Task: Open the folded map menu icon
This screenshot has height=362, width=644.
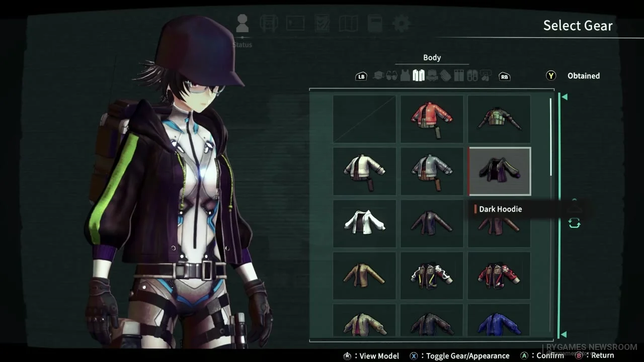Action: [x=348, y=23]
